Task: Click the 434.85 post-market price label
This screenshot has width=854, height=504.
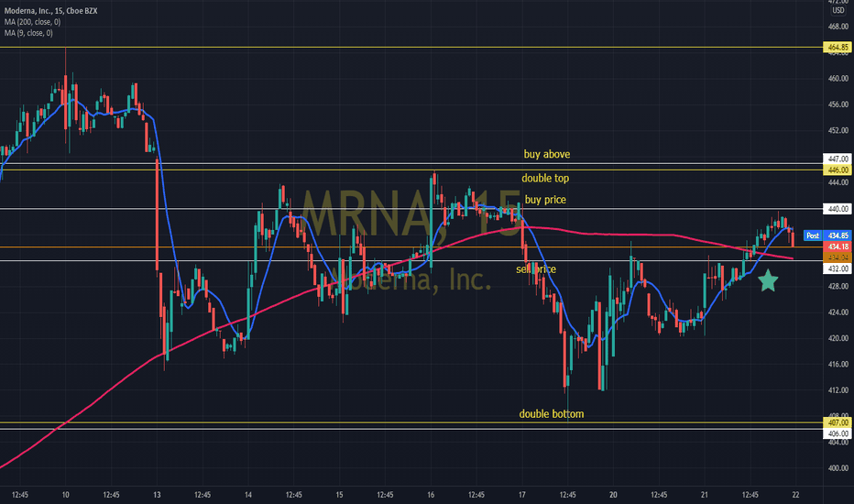Action: [x=838, y=236]
